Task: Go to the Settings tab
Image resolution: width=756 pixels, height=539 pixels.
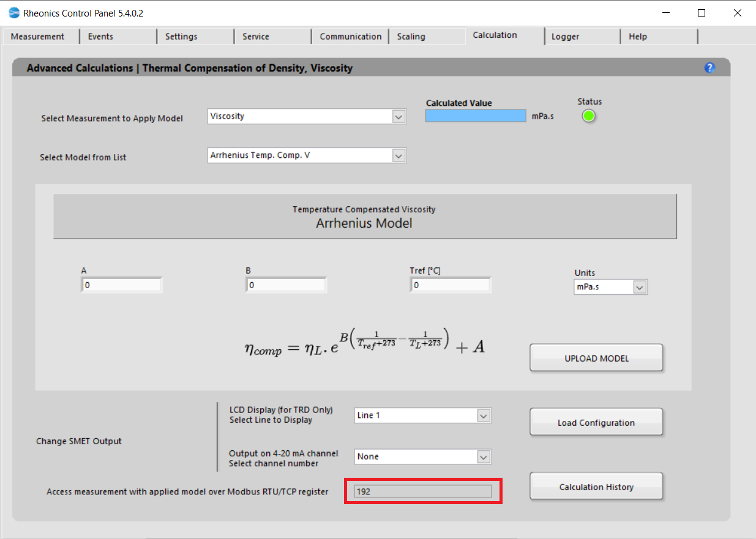Action: pyautogui.click(x=181, y=37)
